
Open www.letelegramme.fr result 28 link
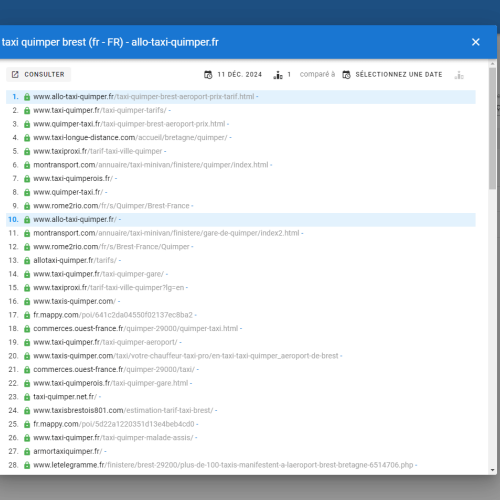223,465
